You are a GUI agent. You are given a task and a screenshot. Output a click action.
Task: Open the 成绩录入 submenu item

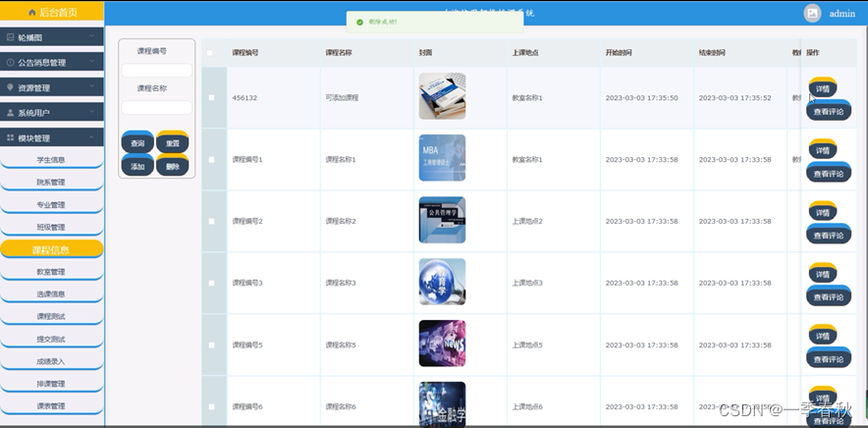(51, 361)
